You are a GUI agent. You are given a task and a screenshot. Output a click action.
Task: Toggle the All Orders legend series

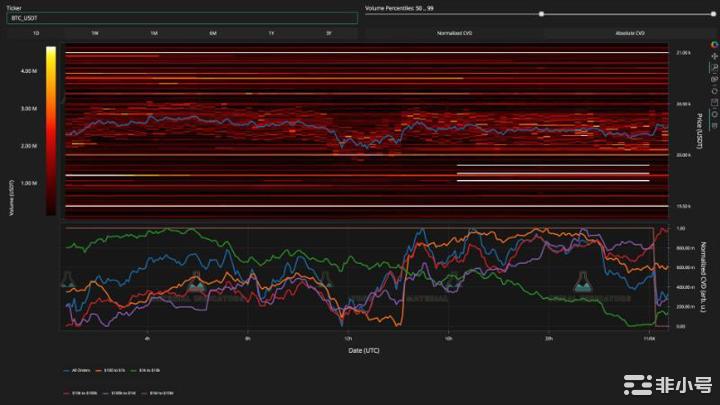click(x=80, y=369)
